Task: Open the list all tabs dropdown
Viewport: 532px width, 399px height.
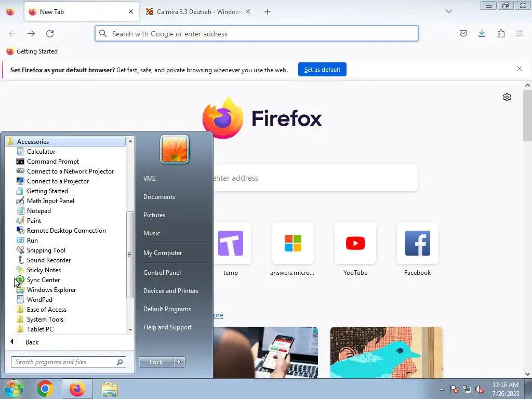Action: [x=448, y=11]
